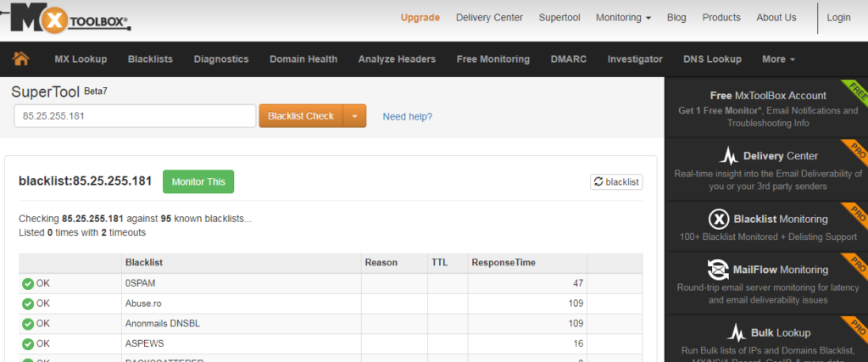Click response time 16 for ASPEWS
Screen dimensions: 868x362
point(578,343)
